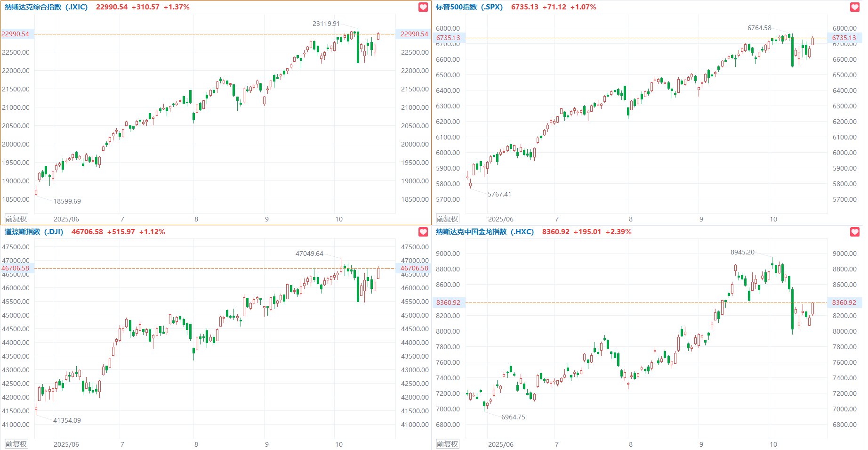
Task: Click left 8360.92 current price tag
Action: (448, 303)
